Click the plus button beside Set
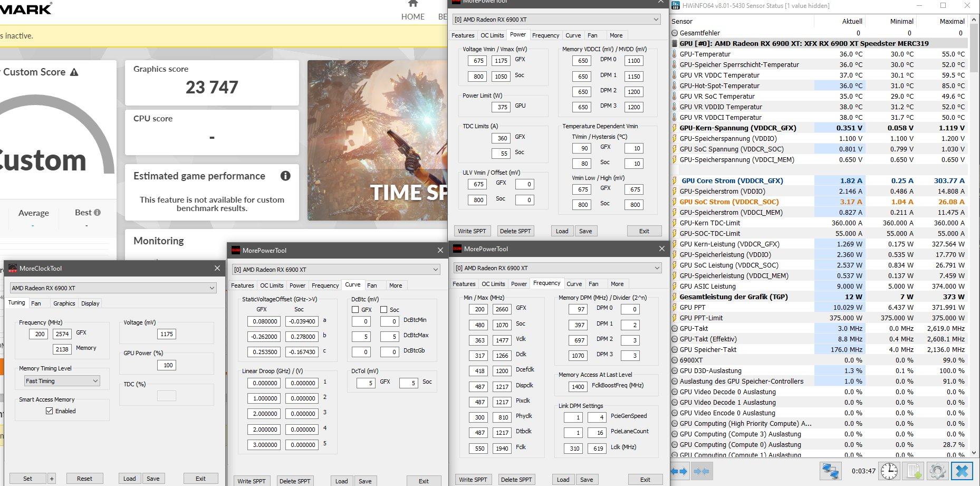The image size is (980, 486). (x=52, y=479)
